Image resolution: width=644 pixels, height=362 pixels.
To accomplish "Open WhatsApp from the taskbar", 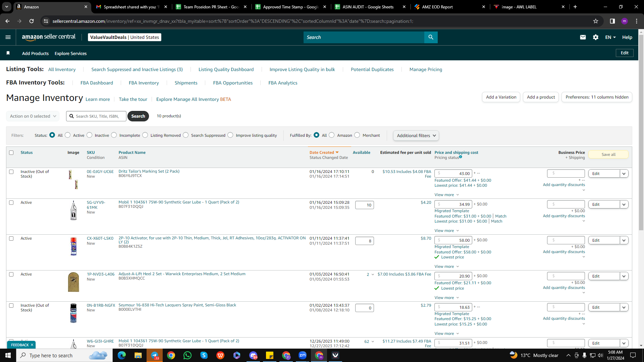I will pos(187,355).
